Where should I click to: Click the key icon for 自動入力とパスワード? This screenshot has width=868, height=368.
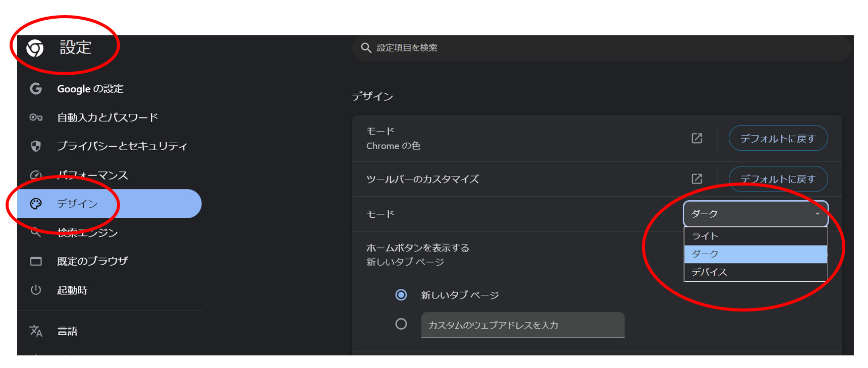36,117
